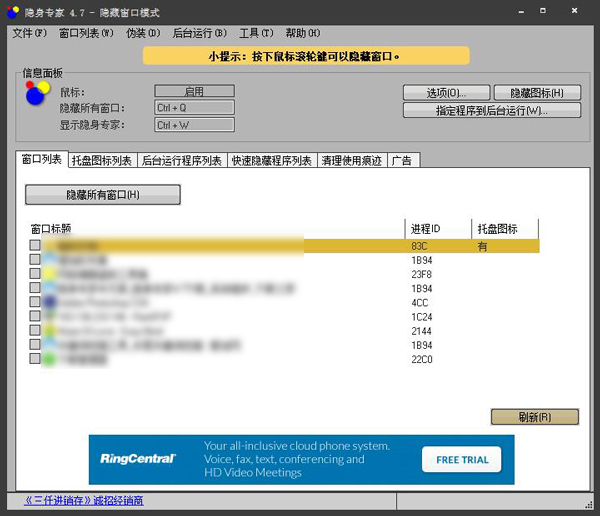Screen dimensions: 600x516
Task: Click the 窗口标题 column header
Action: tap(217, 229)
